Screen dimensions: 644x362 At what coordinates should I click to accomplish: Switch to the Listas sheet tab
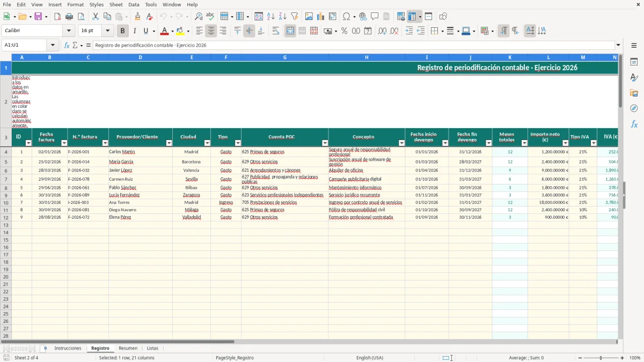(x=153, y=349)
